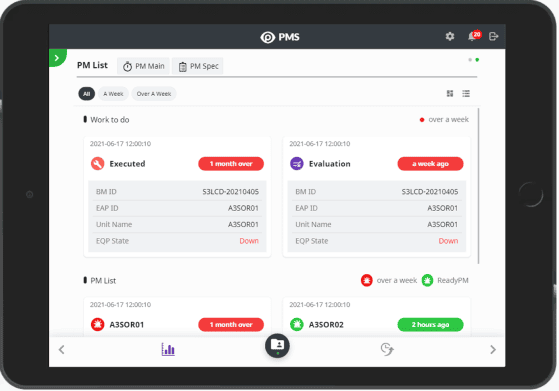Select the A Week filter chip

113,94
